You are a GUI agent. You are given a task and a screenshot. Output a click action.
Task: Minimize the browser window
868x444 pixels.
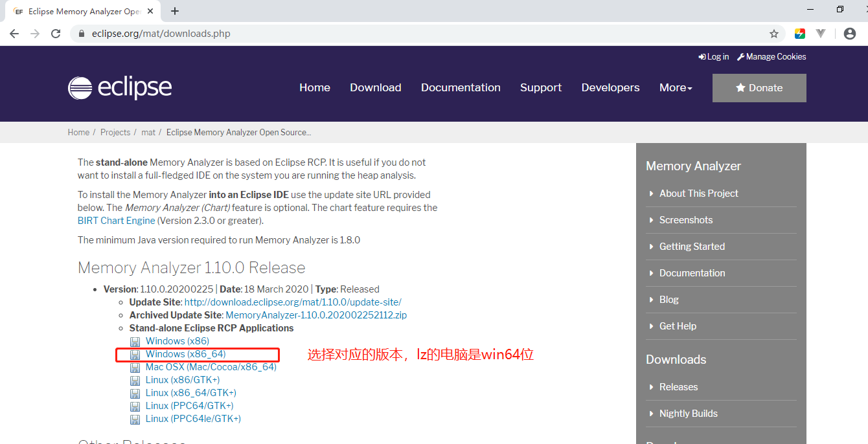pyautogui.click(x=810, y=10)
